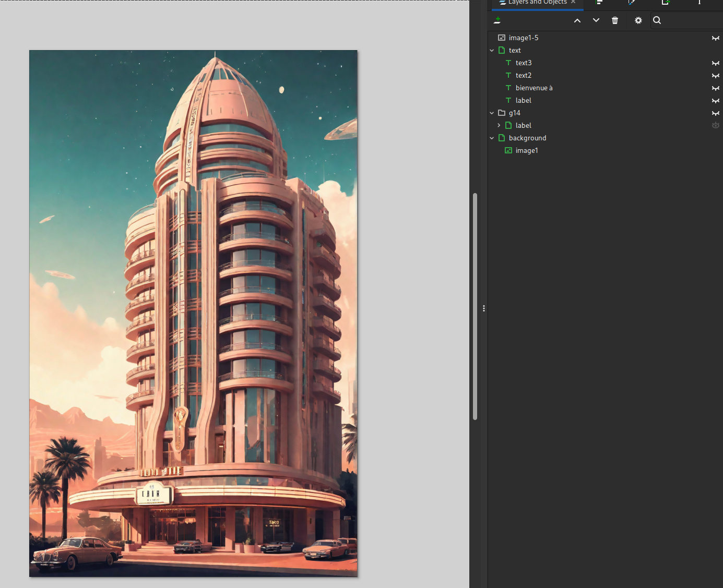The height and width of the screenshot is (588, 723).
Task: Open layers panel settings gear
Action: 638,20
